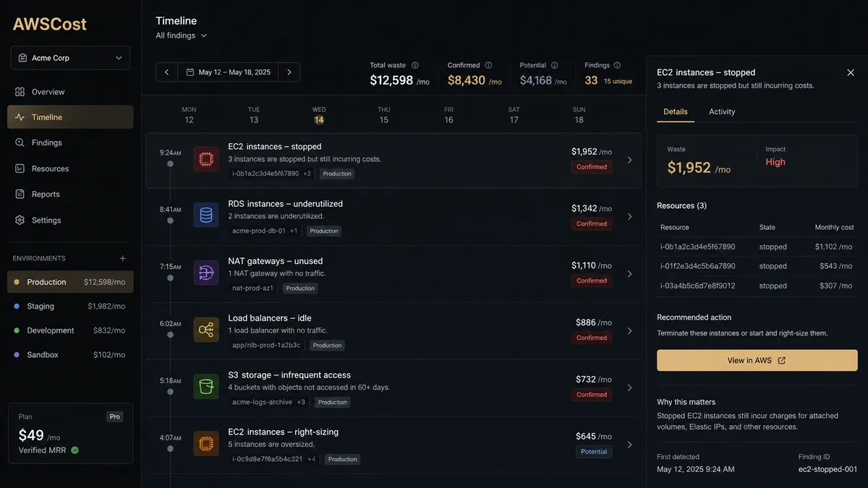Image resolution: width=868 pixels, height=488 pixels.
Task: Click the AWSCost logo
Action: pos(49,24)
